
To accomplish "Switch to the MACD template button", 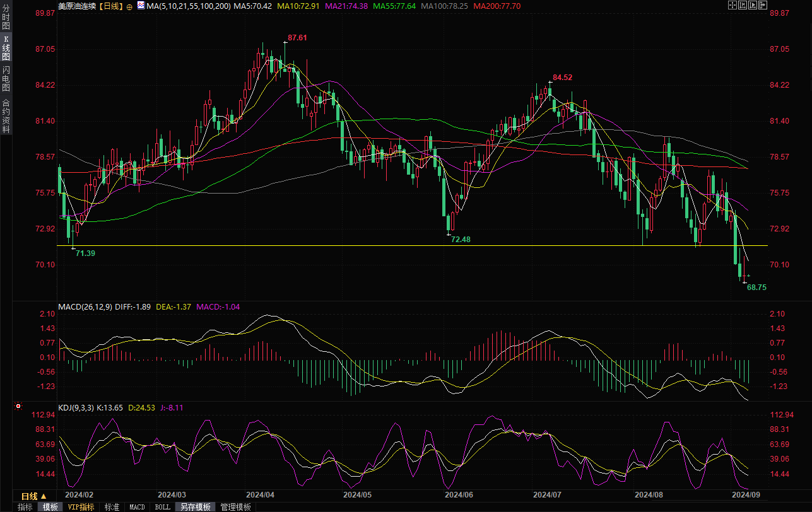I will click(137, 507).
